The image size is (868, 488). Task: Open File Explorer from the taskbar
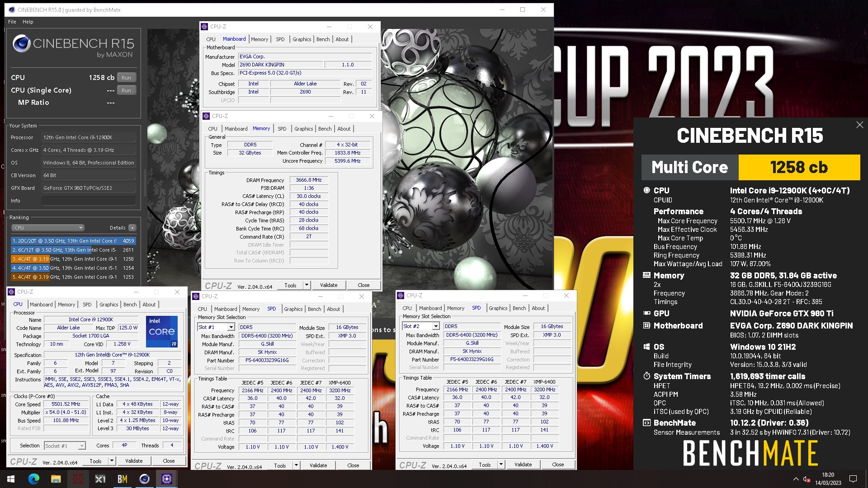(56, 479)
